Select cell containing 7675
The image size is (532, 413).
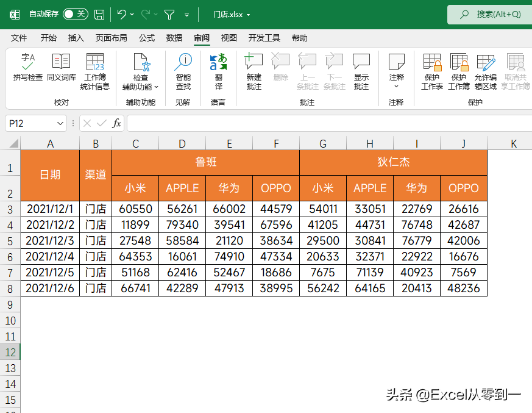point(323,272)
